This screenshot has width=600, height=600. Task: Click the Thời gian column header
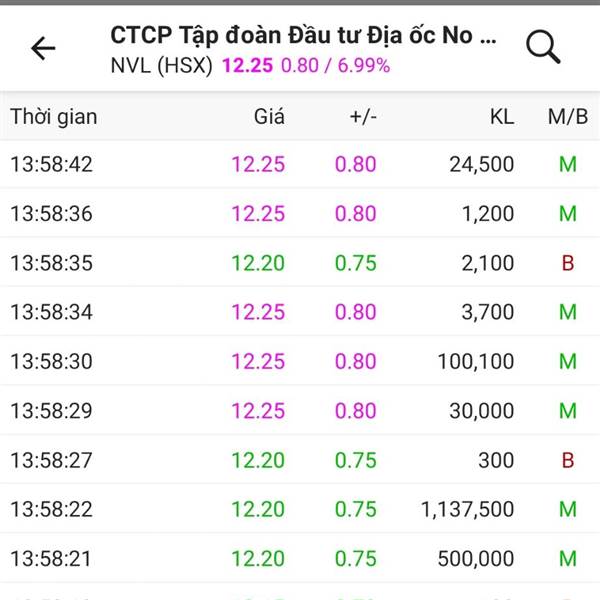point(54,117)
